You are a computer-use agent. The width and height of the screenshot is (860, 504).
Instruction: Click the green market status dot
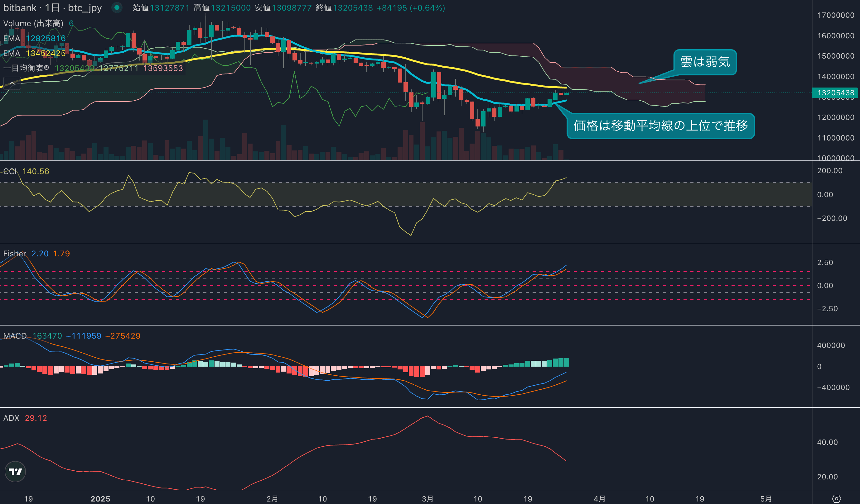[x=117, y=7]
